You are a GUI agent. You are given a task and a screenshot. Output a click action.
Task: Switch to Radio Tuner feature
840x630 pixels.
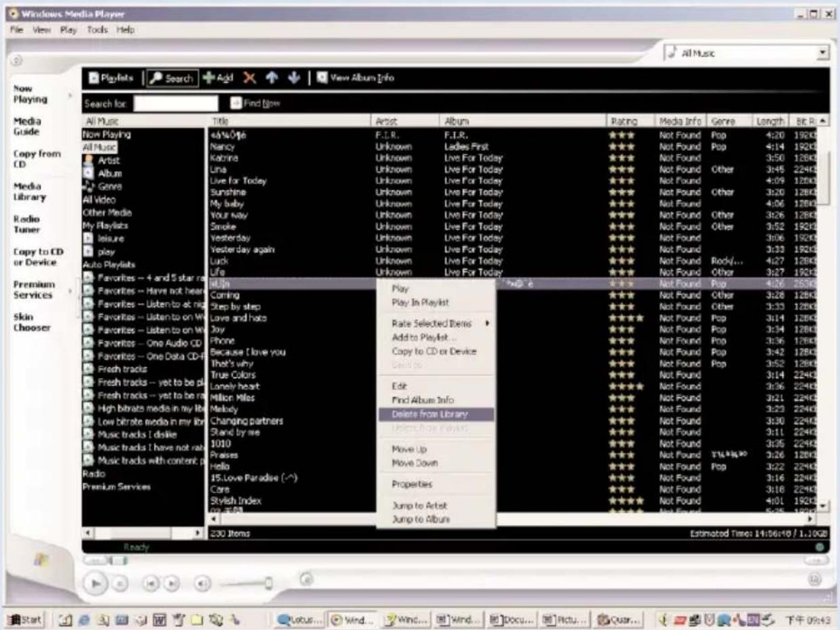pos(27,224)
